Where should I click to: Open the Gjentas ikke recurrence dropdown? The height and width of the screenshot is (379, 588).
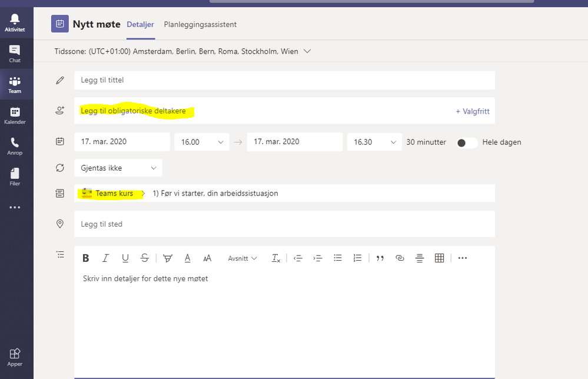click(x=118, y=168)
